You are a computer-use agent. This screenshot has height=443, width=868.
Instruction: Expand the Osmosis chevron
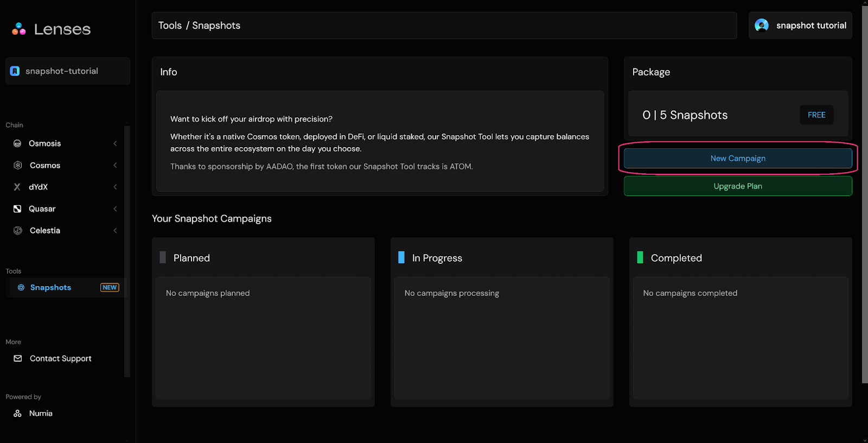click(x=115, y=143)
